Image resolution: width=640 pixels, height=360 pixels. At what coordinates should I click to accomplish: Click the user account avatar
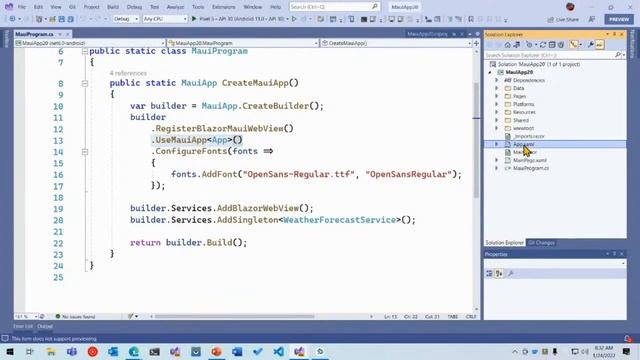point(570,7)
